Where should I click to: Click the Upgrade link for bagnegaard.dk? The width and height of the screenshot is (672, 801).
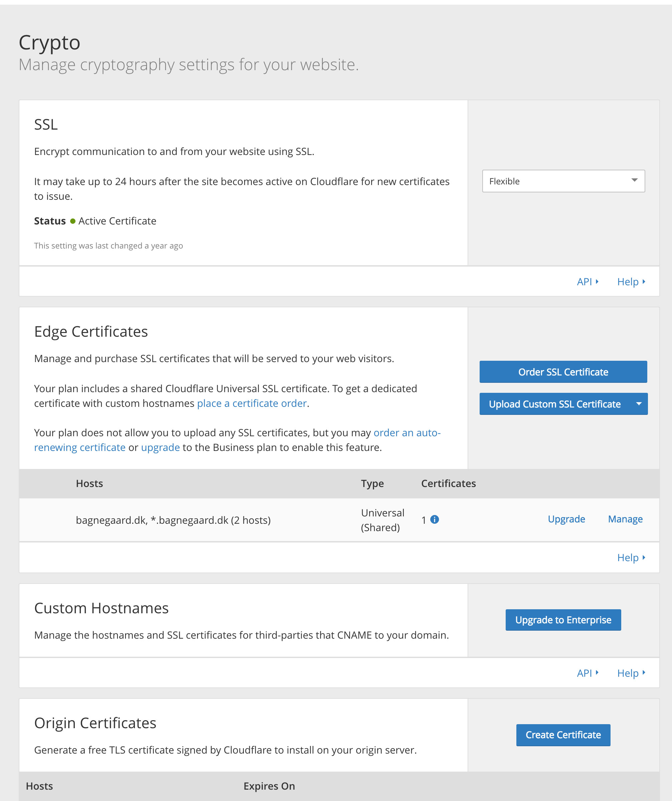tap(566, 519)
